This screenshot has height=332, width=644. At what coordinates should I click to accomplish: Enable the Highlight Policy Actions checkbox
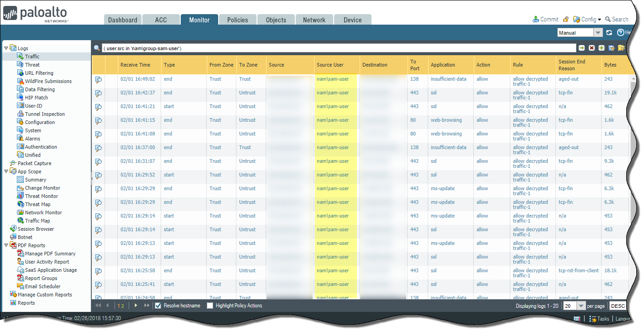point(210,306)
